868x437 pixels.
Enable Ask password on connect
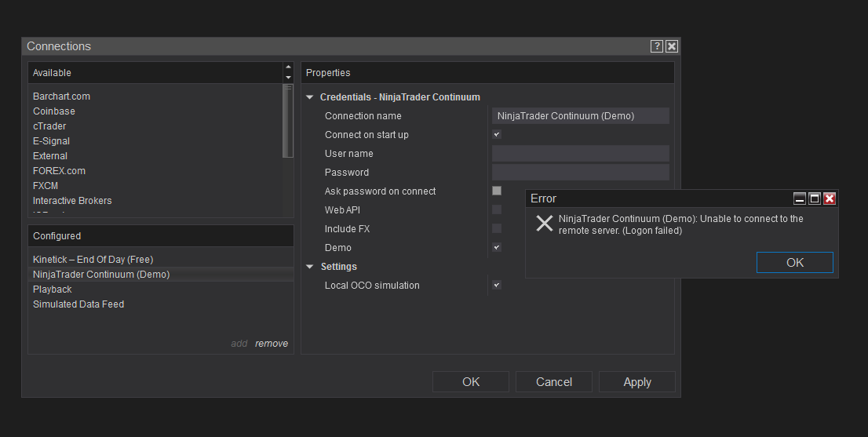[497, 191]
